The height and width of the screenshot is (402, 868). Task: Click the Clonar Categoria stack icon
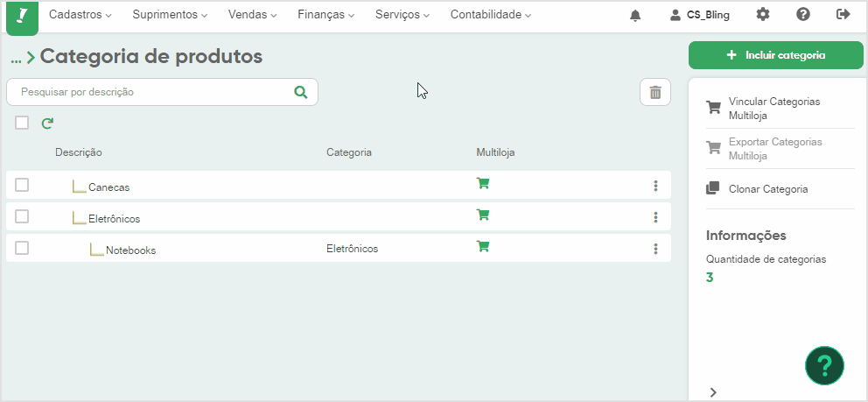[x=713, y=188]
